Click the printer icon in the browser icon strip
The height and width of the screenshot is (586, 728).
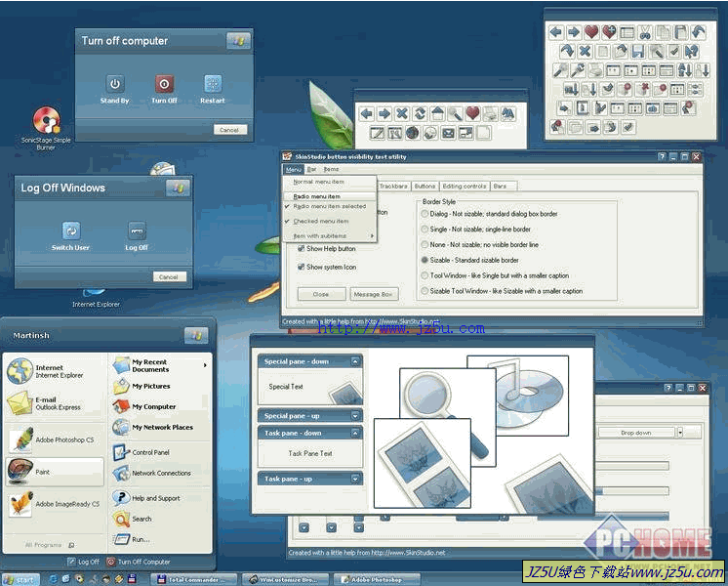tap(490, 114)
